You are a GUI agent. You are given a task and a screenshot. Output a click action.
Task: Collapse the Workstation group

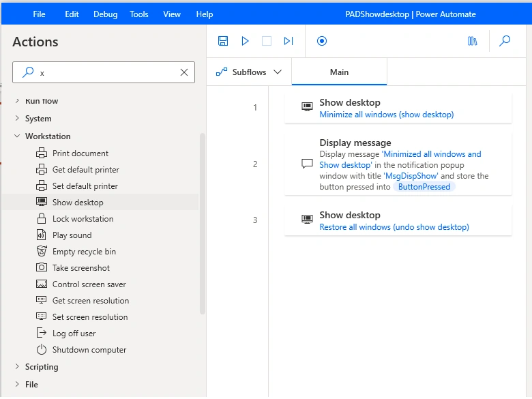click(x=17, y=136)
